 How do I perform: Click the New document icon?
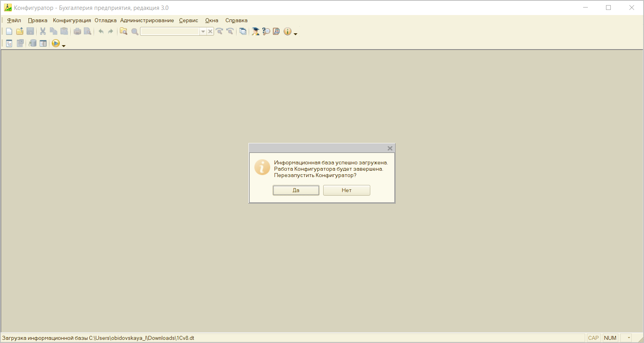[x=9, y=31]
